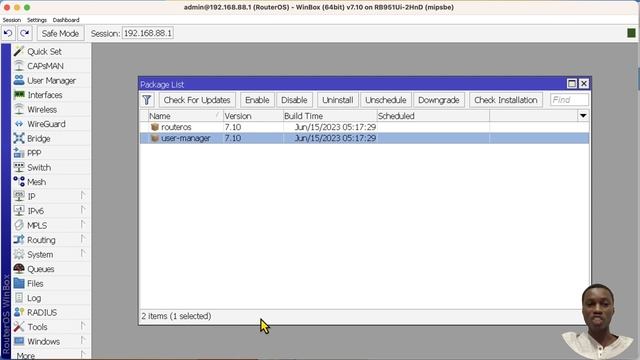This screenshot has width=640, height=360.
Task: Open Queues icon in sidebar
Action: coord(19,269)
